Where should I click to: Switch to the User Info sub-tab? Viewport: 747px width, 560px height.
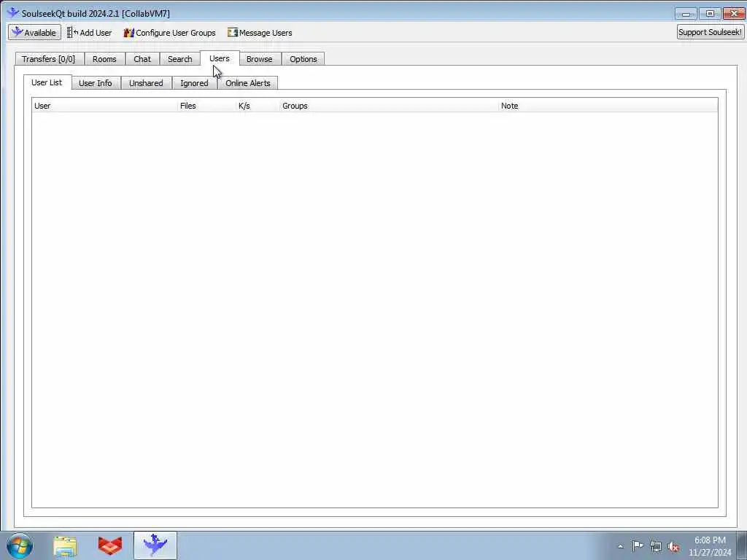click(96, 83)
